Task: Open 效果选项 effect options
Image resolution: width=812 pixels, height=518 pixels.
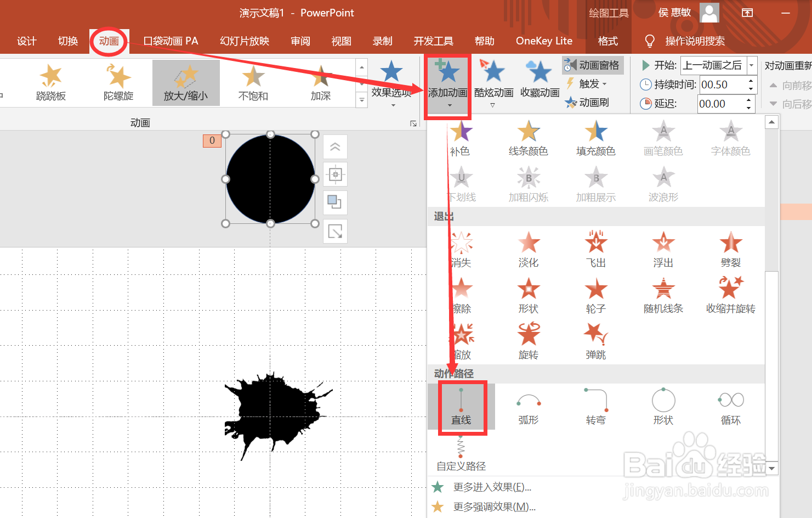Action: click(x=391, y=83)
